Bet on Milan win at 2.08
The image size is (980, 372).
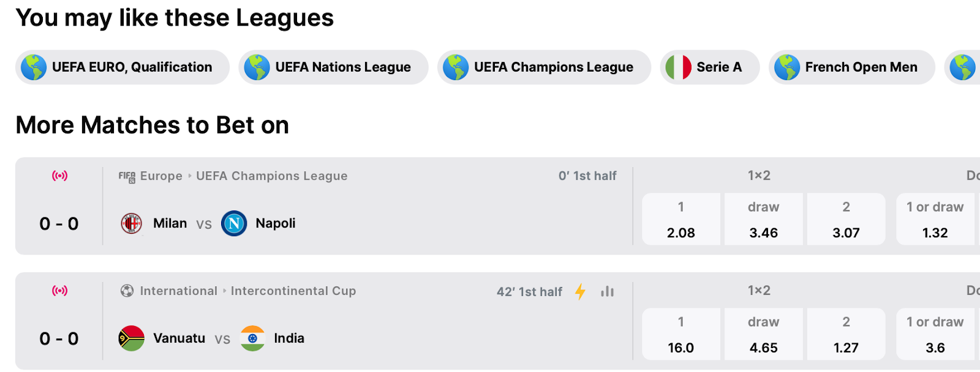click(681, 220)
